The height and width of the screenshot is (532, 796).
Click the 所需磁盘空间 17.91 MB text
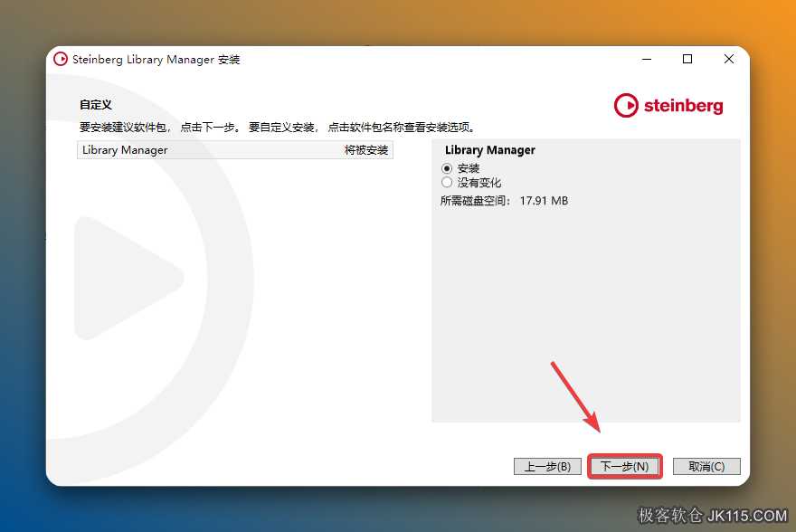[x=504, y=201]
